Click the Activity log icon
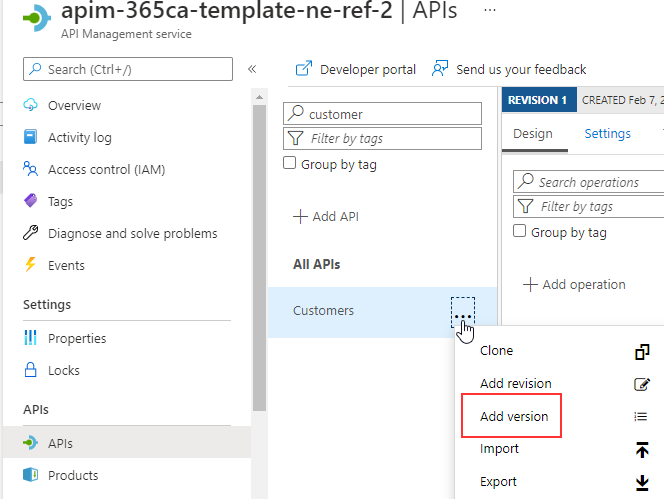The image size is (664, 499). pyautogui.click(x=30, y=137)
